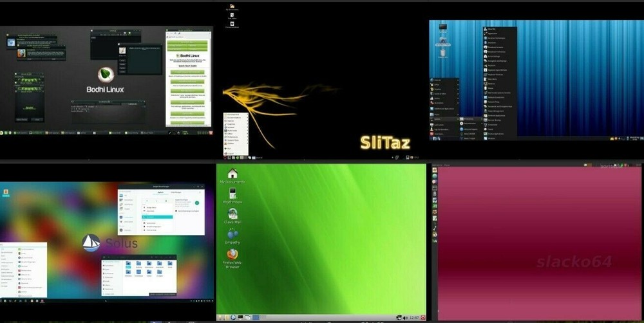Choose Run in the SliTaz menu
Image resolution: width=644 pixels, height=323 pixels.
click(236, 149)
